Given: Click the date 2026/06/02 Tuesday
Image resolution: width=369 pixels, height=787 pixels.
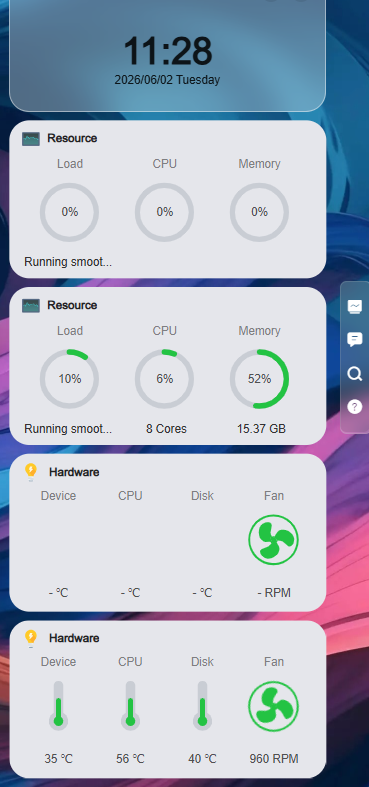Looking at the screenshot, I should [167, 80].
